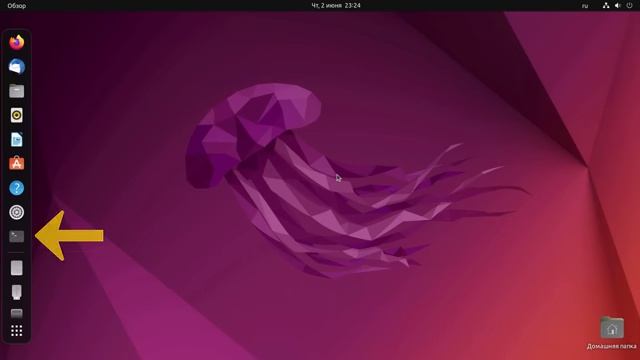This screenshot has width=640, height=360.
Task: Open the USB drive dock icon
Action: click(17, 292)
